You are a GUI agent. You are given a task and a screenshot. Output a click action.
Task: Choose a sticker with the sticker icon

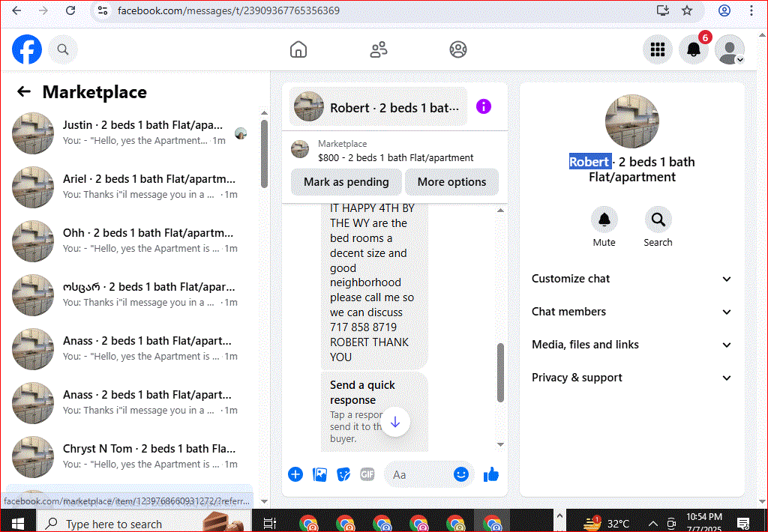(343, 474)
